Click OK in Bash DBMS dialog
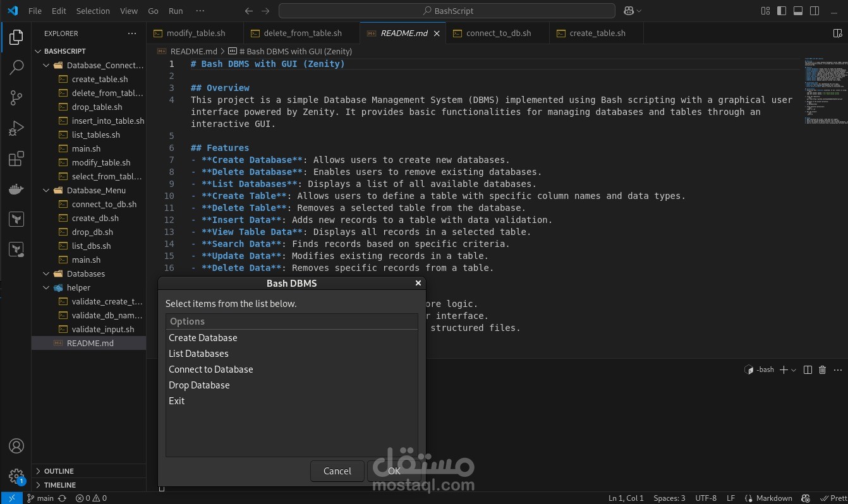Screen dimensions: 848x504 (x=394, y=471)
